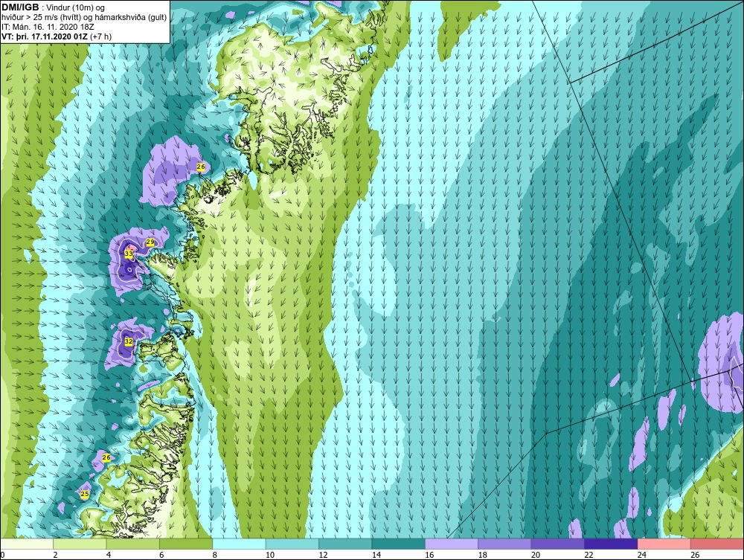The image size is (744, 560).
Task: Click the legend scale number '8'
Action: pos(215,555)
